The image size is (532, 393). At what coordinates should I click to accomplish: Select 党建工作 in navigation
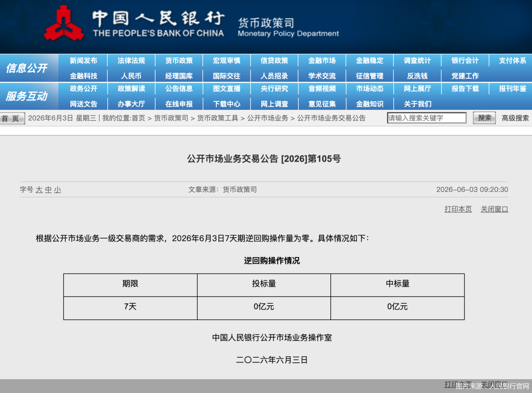point(465,76)
